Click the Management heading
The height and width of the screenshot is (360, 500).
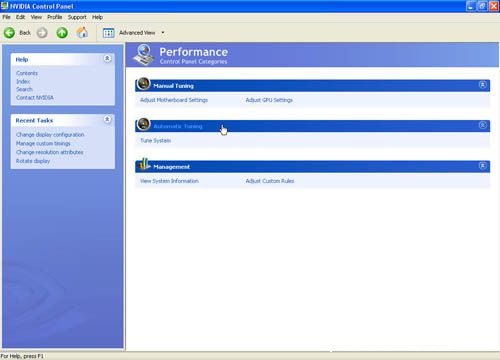[x=171, y=167]
